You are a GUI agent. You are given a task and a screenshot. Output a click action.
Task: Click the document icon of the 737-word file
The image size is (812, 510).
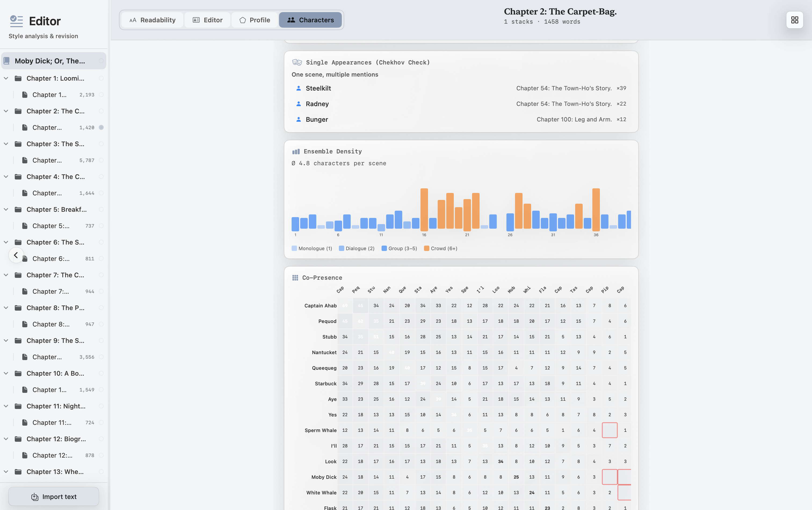point(25,226)
